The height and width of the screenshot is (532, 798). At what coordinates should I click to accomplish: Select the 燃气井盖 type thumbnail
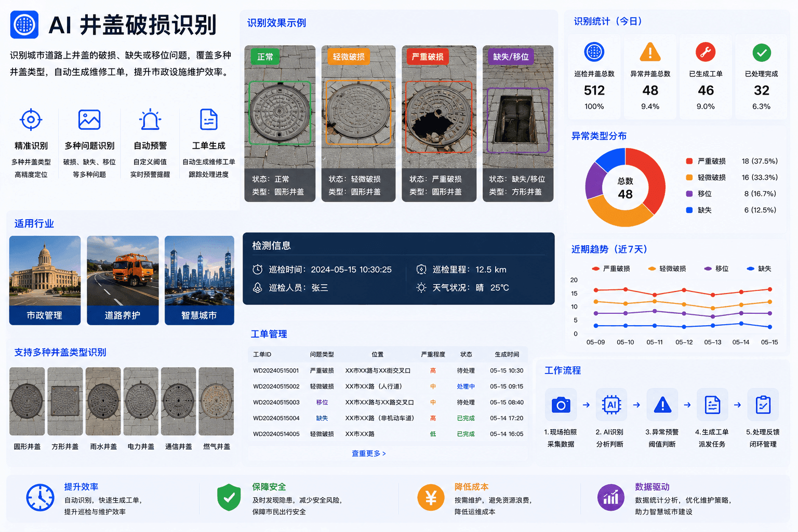pos(216,401)
